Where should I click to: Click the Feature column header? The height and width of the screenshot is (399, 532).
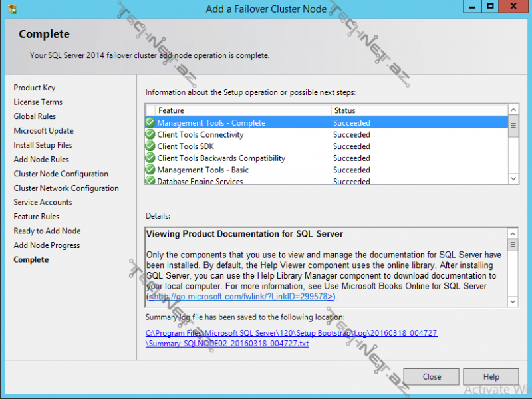243,110
